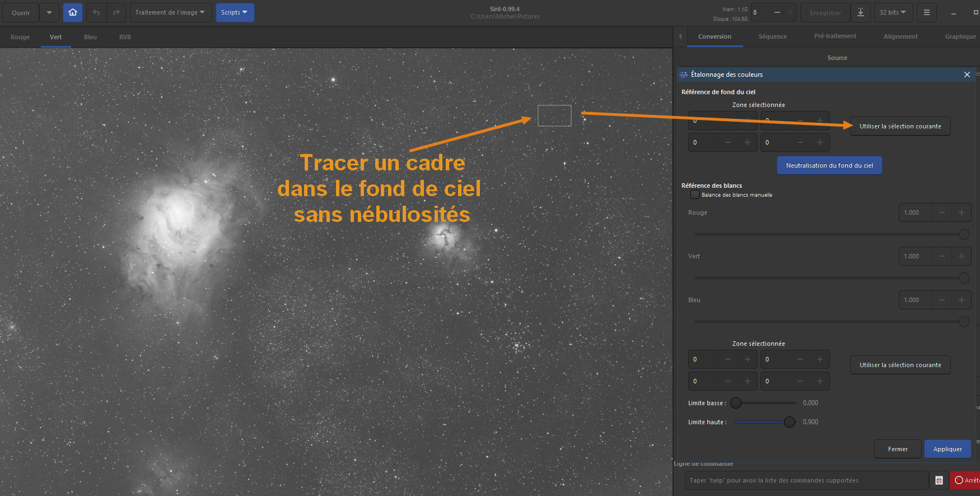Click the Enregistrer button
980x496 pixels.
(x=825, y=12)
